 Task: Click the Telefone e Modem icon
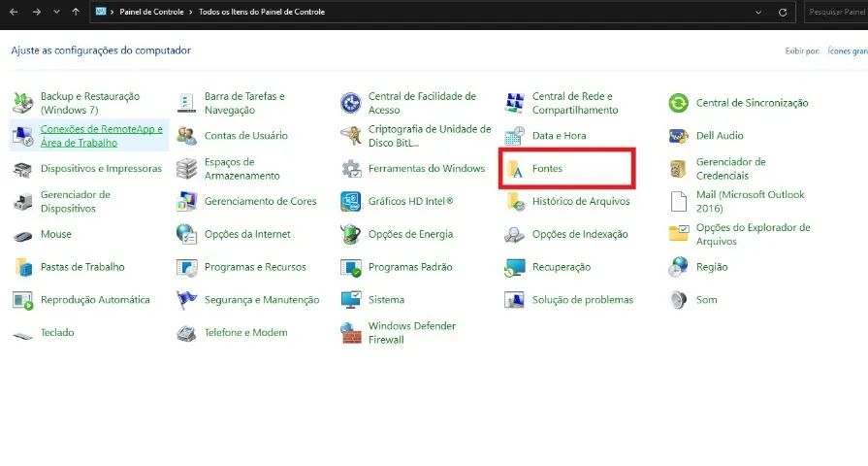point(186,333)
